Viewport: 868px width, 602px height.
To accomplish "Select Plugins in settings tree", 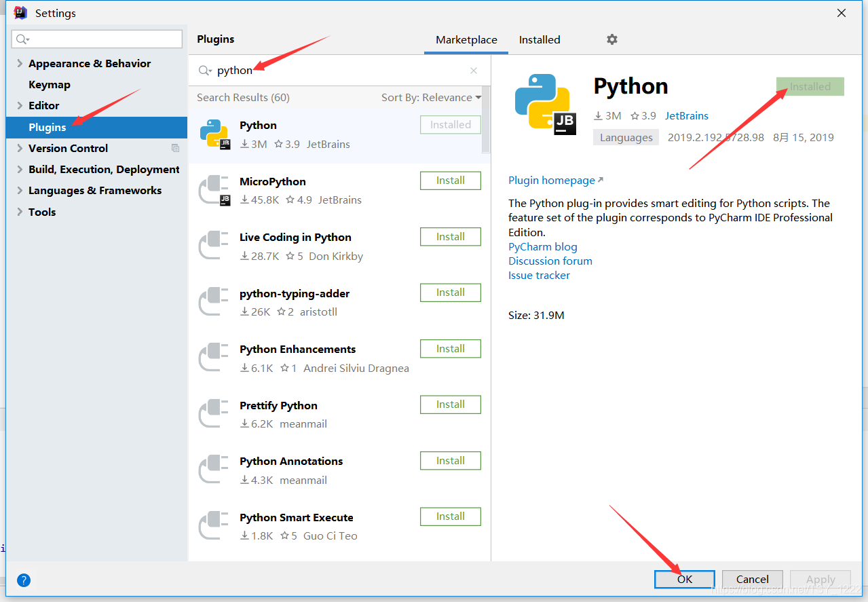I will tap(96, 127).
